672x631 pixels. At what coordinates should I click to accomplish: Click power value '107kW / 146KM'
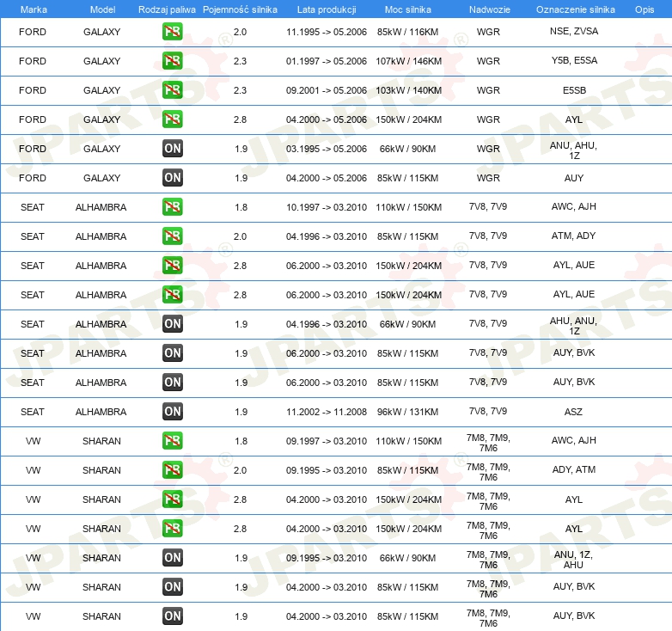[408, 61]
